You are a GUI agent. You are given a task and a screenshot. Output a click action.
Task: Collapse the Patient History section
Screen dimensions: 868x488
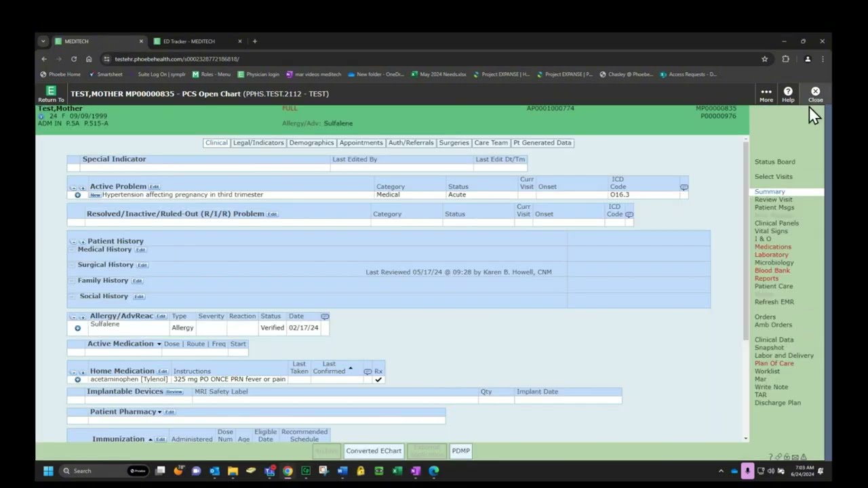(x=73, y=242)
